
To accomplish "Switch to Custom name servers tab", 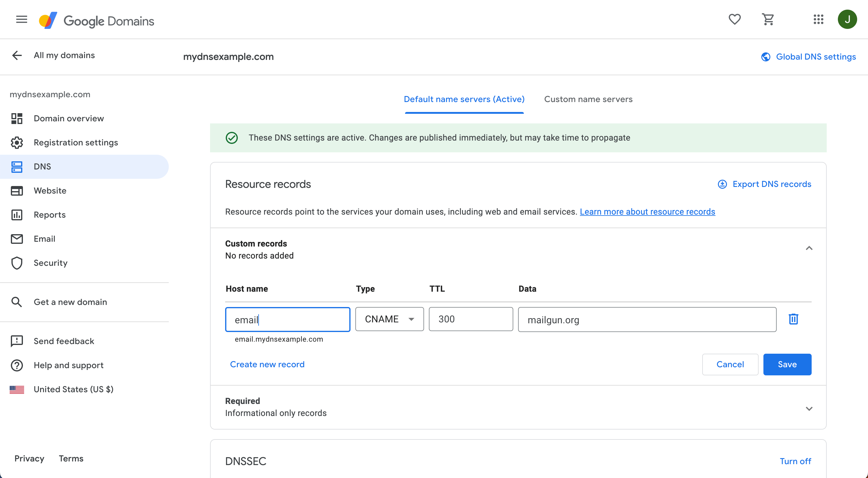I will 588,99.
